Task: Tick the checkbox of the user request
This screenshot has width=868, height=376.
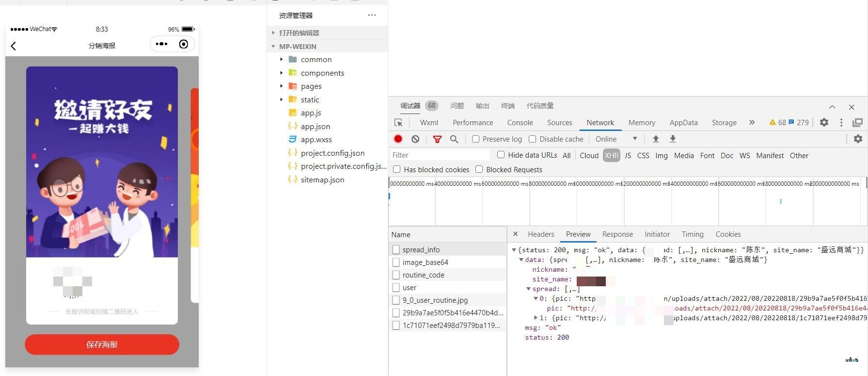Action: coord(396,287)
